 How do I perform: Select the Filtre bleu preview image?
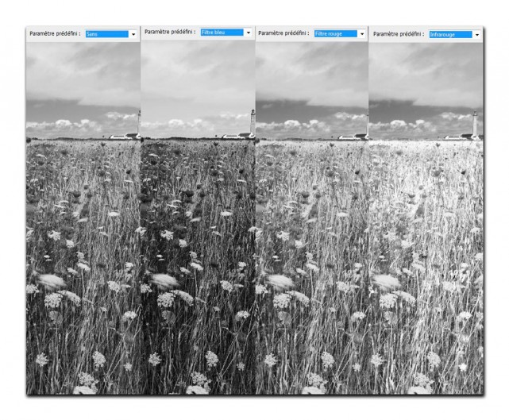[198, 218]
